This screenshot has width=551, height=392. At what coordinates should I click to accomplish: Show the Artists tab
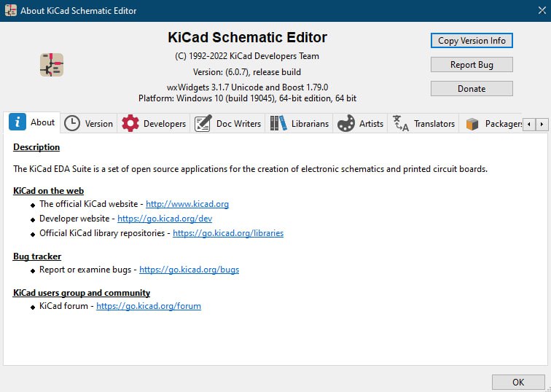click(x=360, y=124)
